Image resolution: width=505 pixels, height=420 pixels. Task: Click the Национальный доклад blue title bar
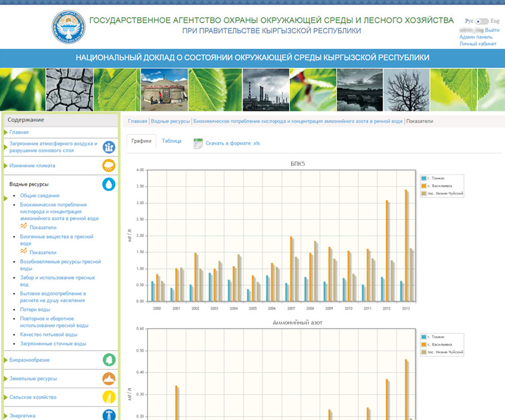tap(252, 58)
